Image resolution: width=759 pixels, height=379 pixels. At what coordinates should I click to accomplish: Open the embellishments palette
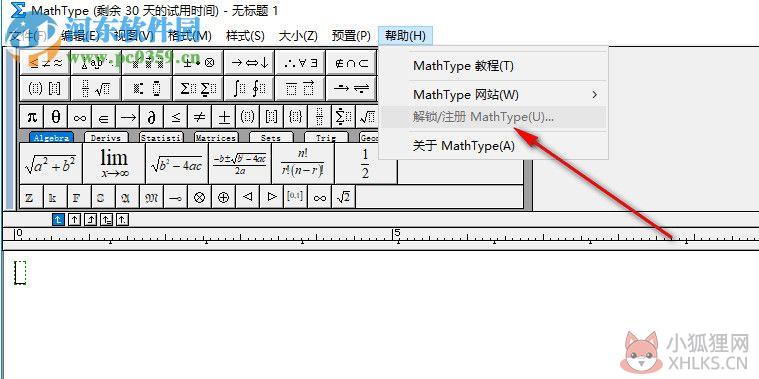(147, 62)
